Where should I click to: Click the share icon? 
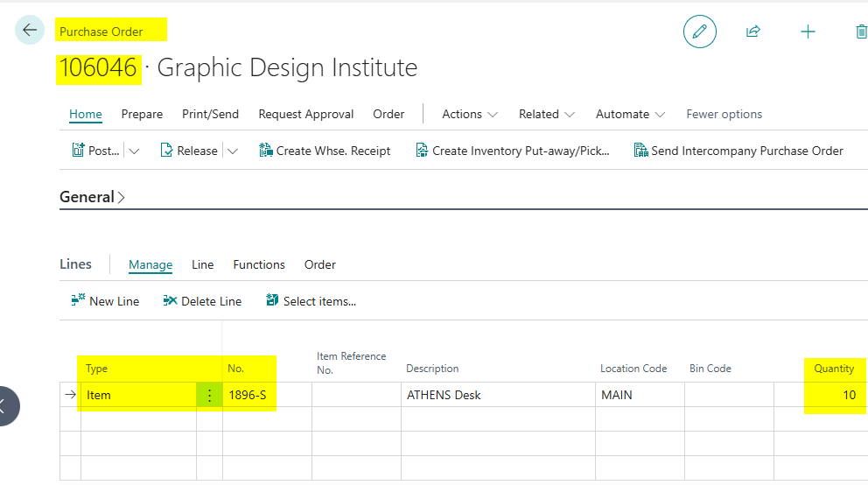(752, 32)
